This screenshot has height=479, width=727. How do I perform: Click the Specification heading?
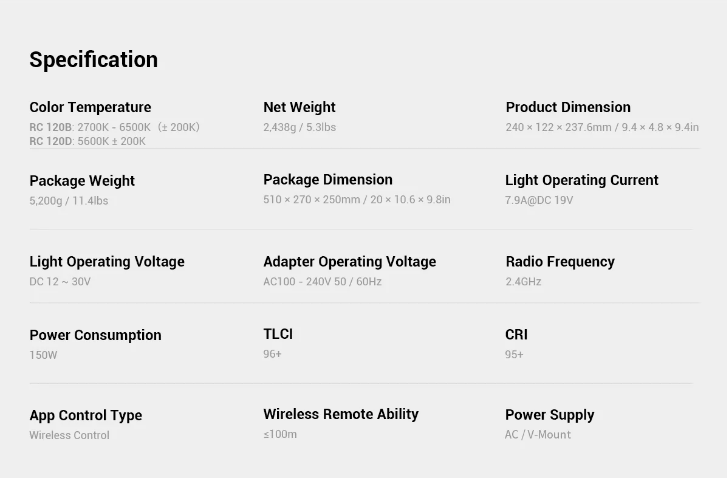click(x=94, y=60)
